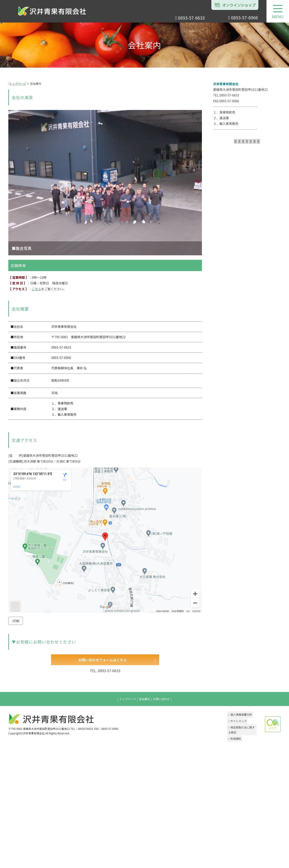Click the group photo of staff

(x=105, y=182)
